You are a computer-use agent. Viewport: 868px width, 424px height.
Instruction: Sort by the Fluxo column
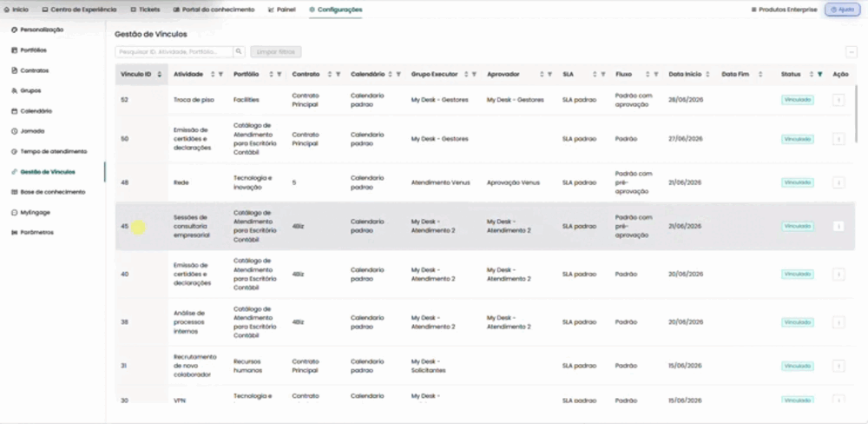(x=648, y=74)
